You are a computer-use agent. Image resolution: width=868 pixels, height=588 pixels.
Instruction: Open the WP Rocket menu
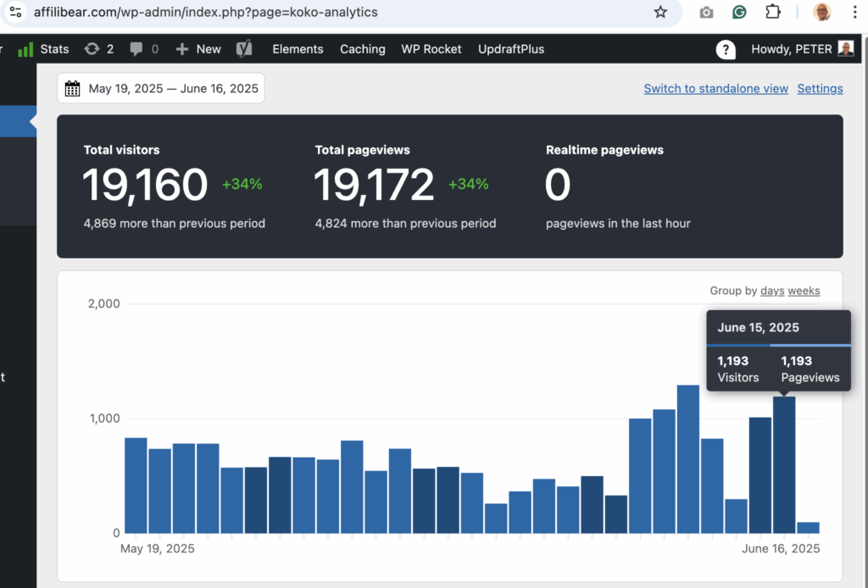(431, 49)
